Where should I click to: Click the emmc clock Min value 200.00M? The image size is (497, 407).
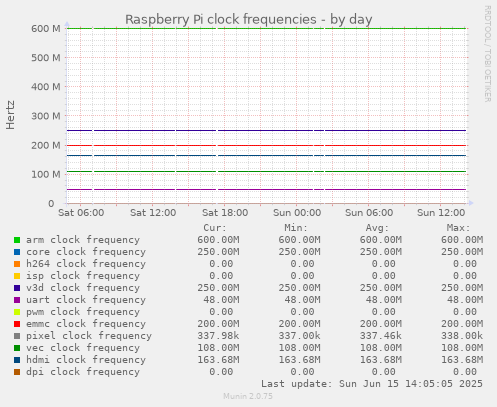(x=299, y=324)
